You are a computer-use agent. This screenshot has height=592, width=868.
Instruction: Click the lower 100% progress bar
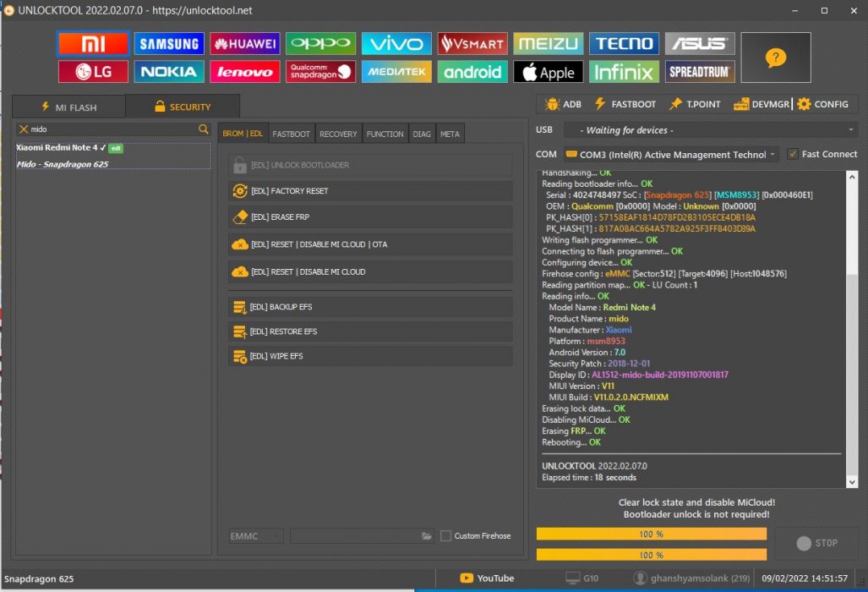[x=652, y=555]
